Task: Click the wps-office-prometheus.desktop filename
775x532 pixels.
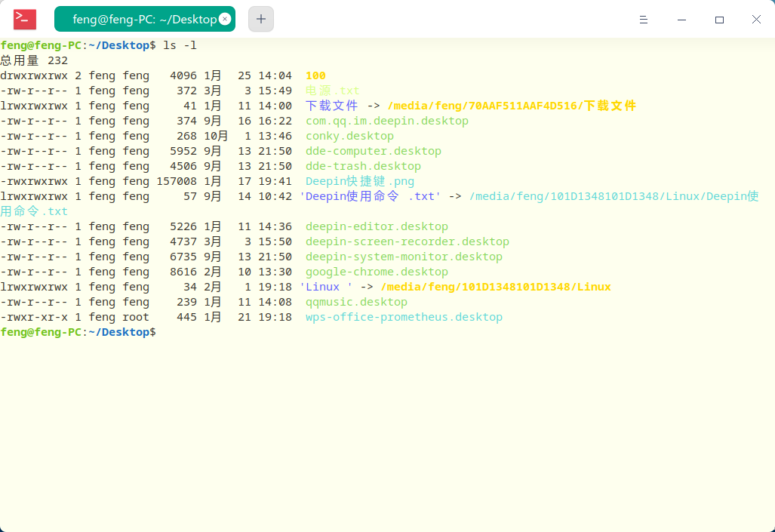Action: click(x=404, y=317)
